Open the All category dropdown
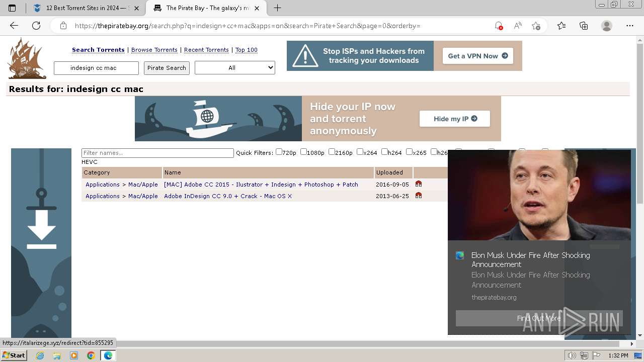This screenshot has height=362, width=644. coord(235,67)
